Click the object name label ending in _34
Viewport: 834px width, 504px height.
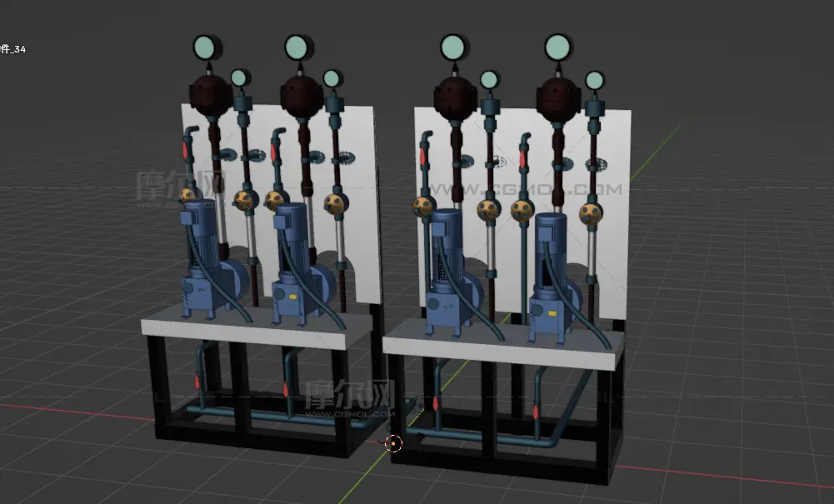pos(13,49)
